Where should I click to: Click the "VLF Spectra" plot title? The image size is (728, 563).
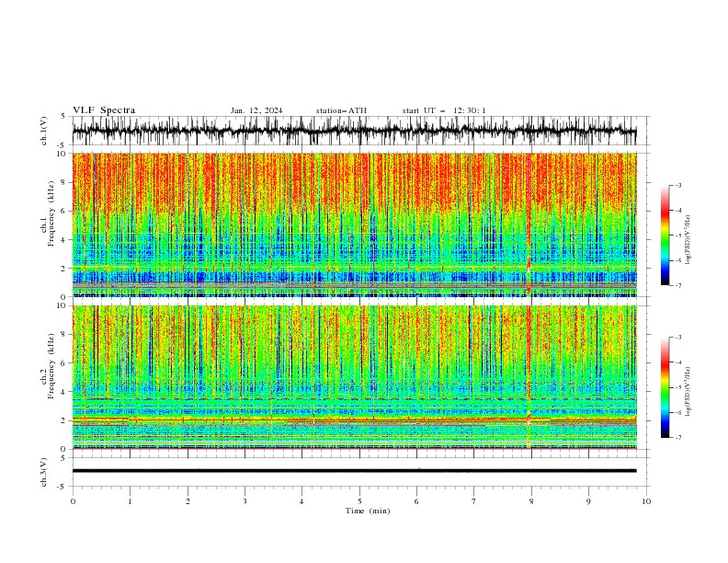[104, 110]
